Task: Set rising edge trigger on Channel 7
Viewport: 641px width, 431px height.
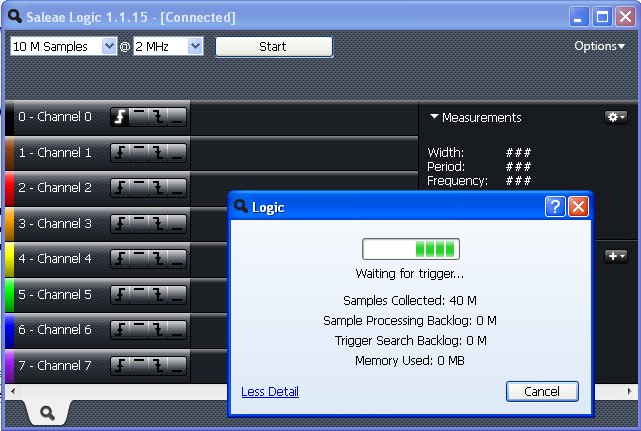Action: point(120,366)
